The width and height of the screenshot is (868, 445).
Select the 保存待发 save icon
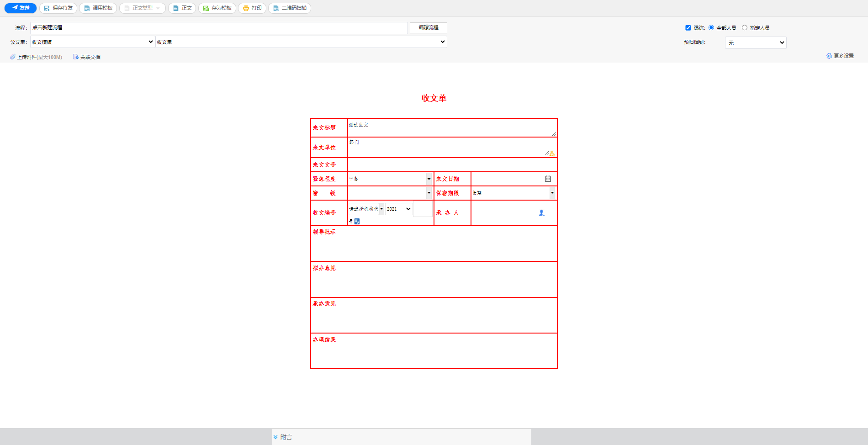47,8
